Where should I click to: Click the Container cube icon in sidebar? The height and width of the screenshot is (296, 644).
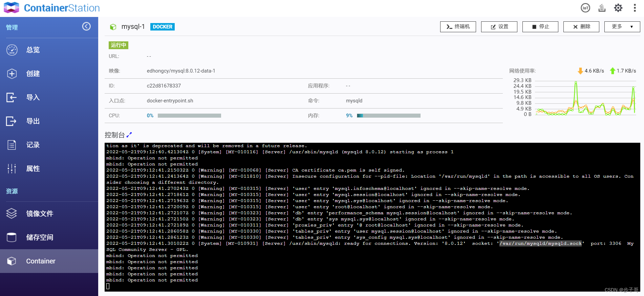[x=12, y=261]
